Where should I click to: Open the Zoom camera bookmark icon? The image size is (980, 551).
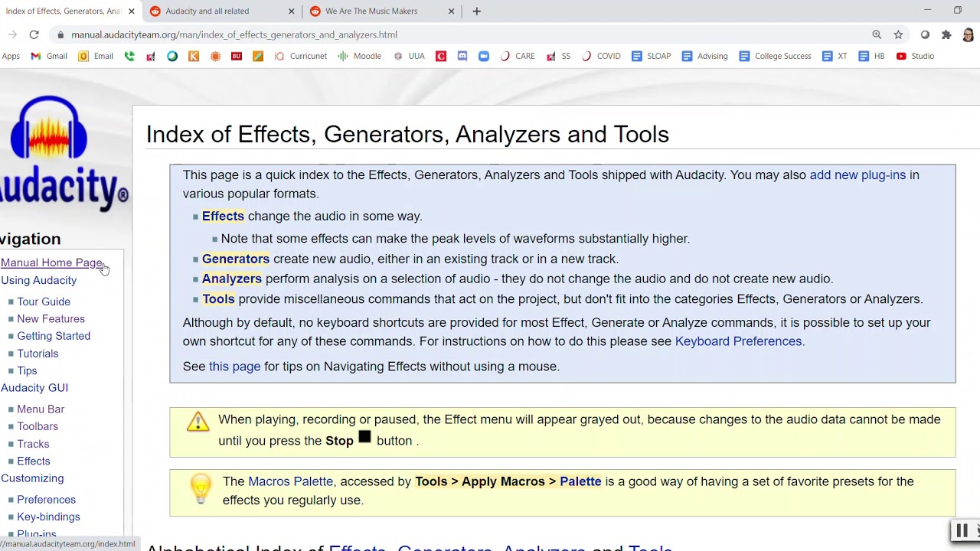click(484, 56)
